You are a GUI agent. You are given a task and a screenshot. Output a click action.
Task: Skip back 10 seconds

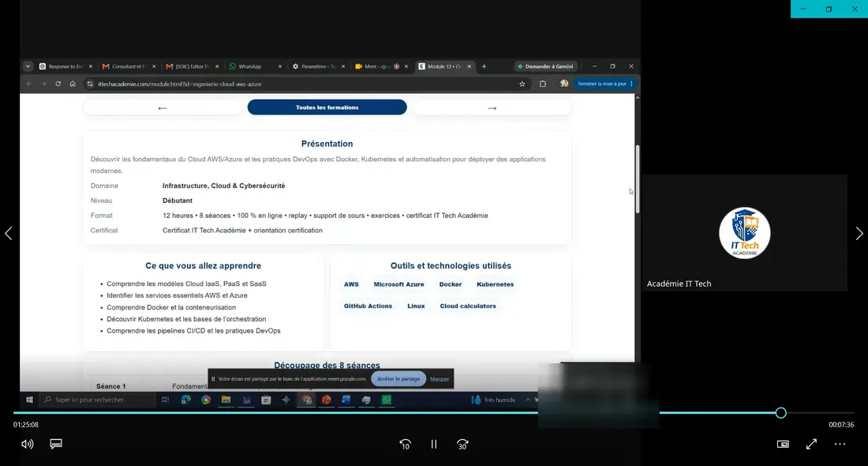pos(406,445)
